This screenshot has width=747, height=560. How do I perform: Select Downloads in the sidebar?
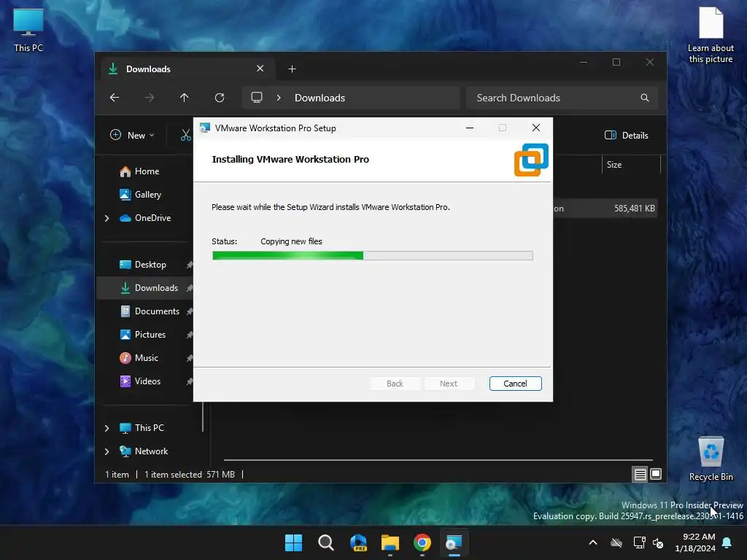pos(149,288)
